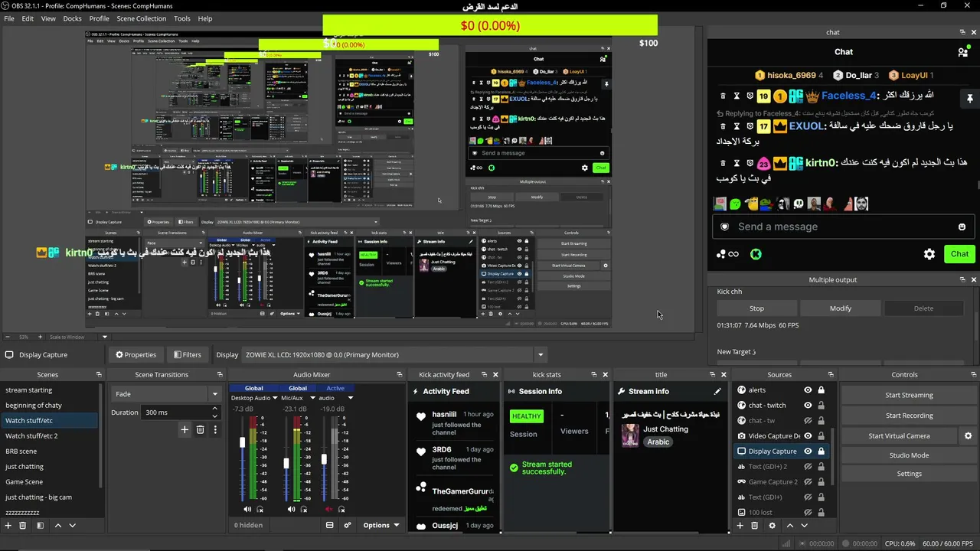This screenshot has height=551, width=980.
Task: Enable Studio Mode button
Action: 909,455
